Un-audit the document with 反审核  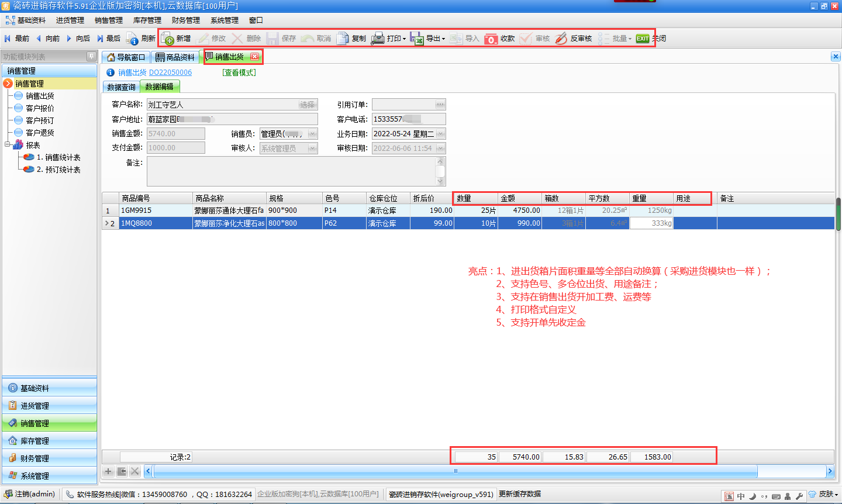(x=574, y=39)
